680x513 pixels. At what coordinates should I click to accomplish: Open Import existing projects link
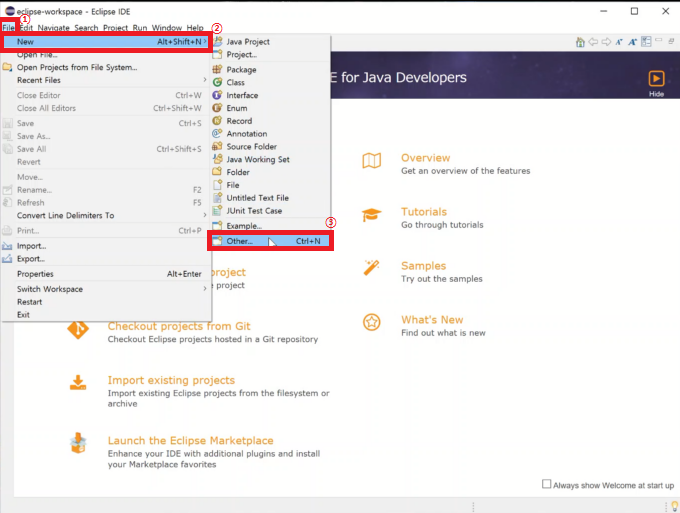[171, 380]
